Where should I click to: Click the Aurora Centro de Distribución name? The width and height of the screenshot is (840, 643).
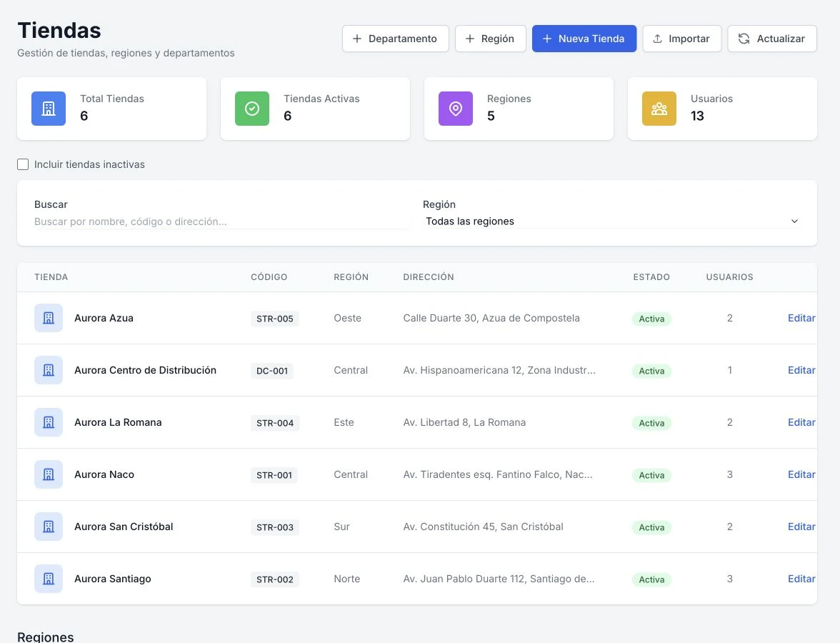pyautogui.click(x=145, y=370)
